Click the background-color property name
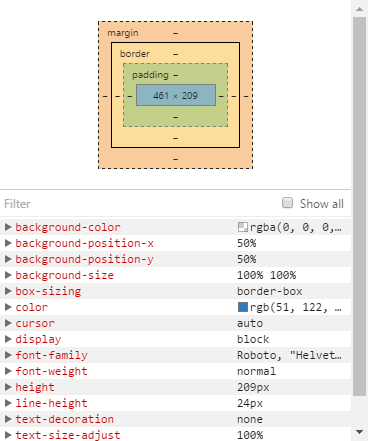This screenshot has height=441, width=368. (x=68, y=227)
